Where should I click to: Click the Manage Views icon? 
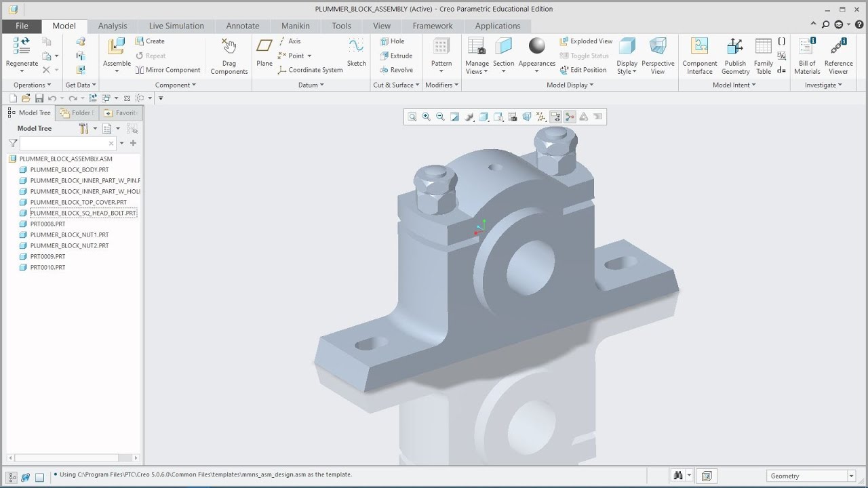click(477, 46)
